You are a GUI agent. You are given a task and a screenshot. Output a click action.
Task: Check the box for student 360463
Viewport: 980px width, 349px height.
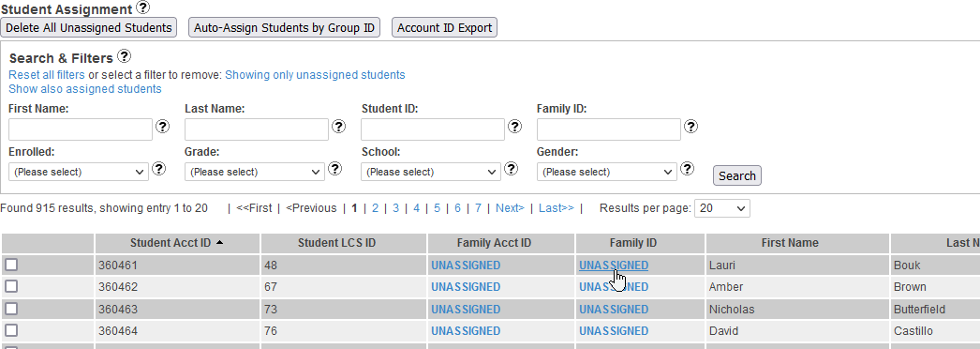(x=11, y=309)
